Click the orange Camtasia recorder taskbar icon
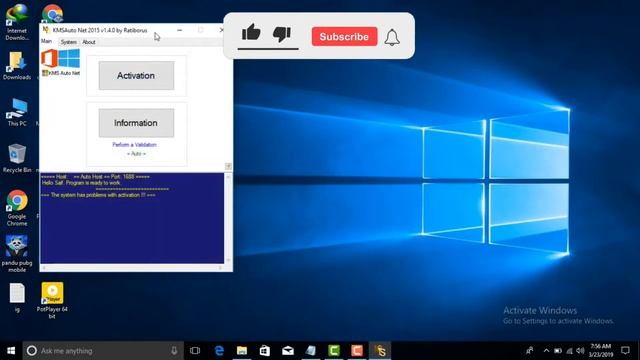 (357, 351)
